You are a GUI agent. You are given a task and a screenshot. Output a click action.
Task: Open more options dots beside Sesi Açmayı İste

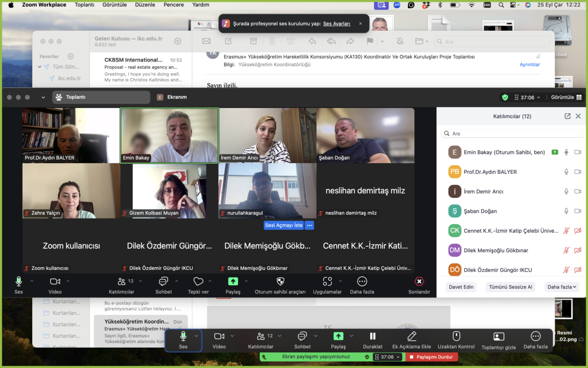coord(310,225)
